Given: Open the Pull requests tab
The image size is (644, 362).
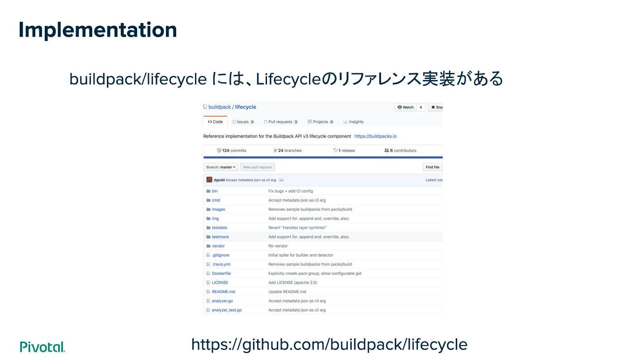Looking at the screenshot, I should (x=281, y=122).
